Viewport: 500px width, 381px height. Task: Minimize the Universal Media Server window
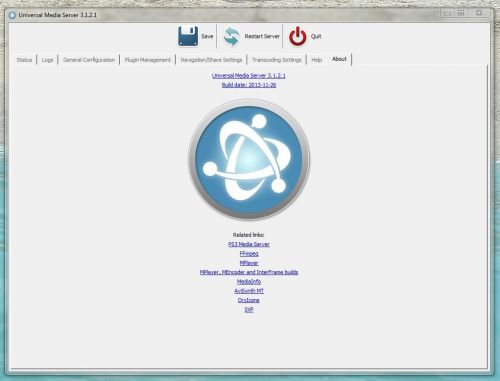447,14
